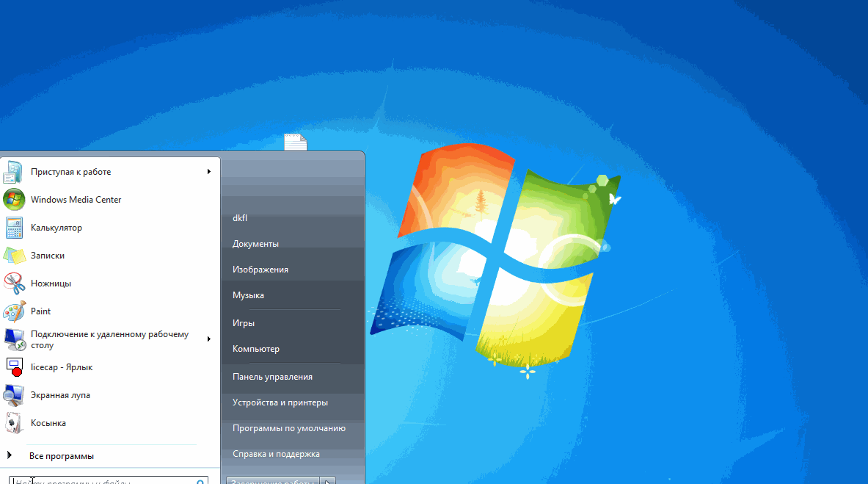
Task: Open Paint via the palette icon
Action: [13, 311]
